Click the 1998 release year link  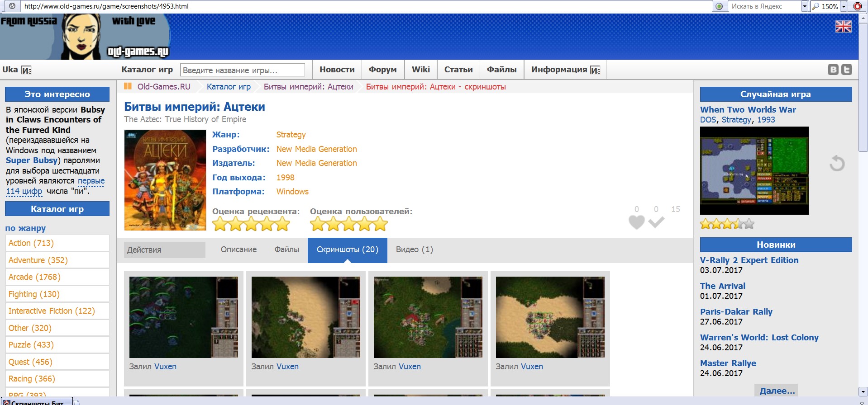click(286, 178)
